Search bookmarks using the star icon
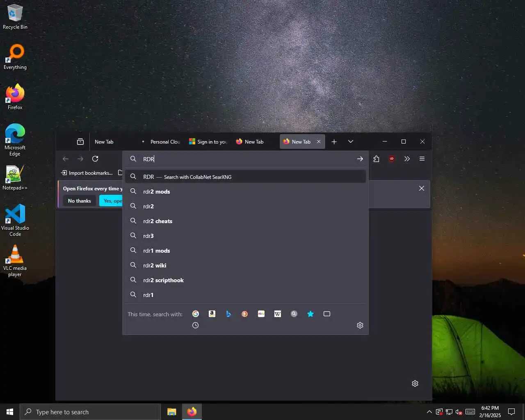Viewport: 525px width, 420px height. tap(310, 314)
